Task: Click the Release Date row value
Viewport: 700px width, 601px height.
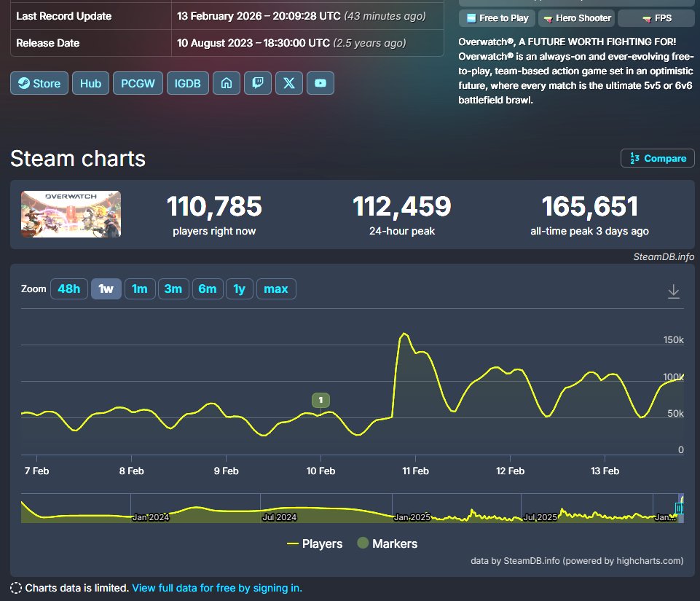Action: (291, 43)
